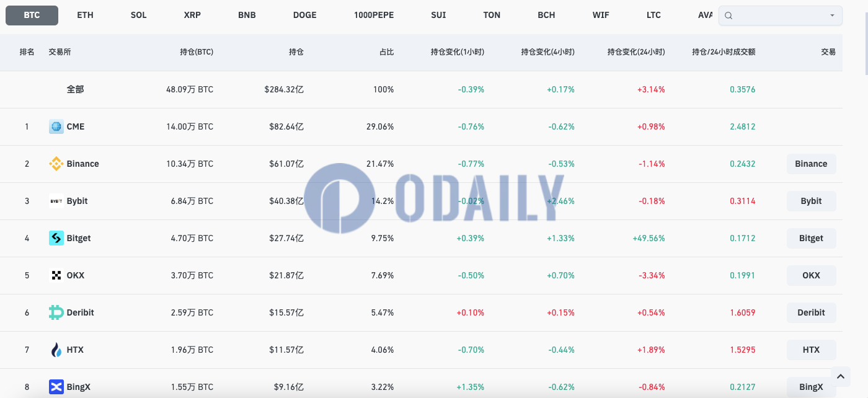Open the XRP tab

[x=192, y=15]
